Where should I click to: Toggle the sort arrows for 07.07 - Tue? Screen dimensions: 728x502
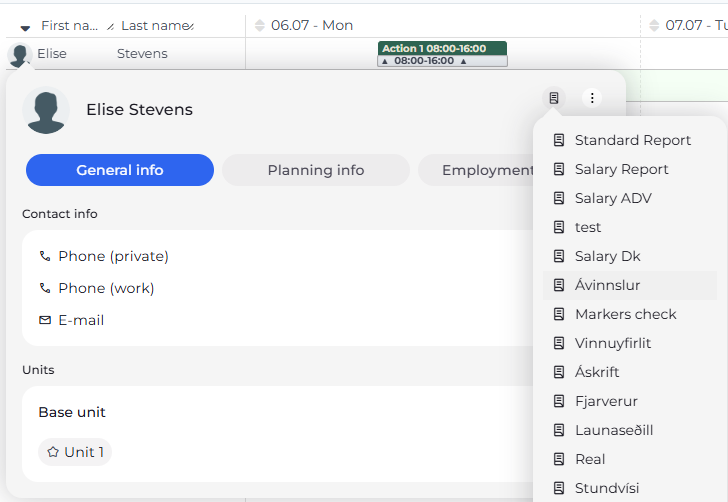point(654,26)
